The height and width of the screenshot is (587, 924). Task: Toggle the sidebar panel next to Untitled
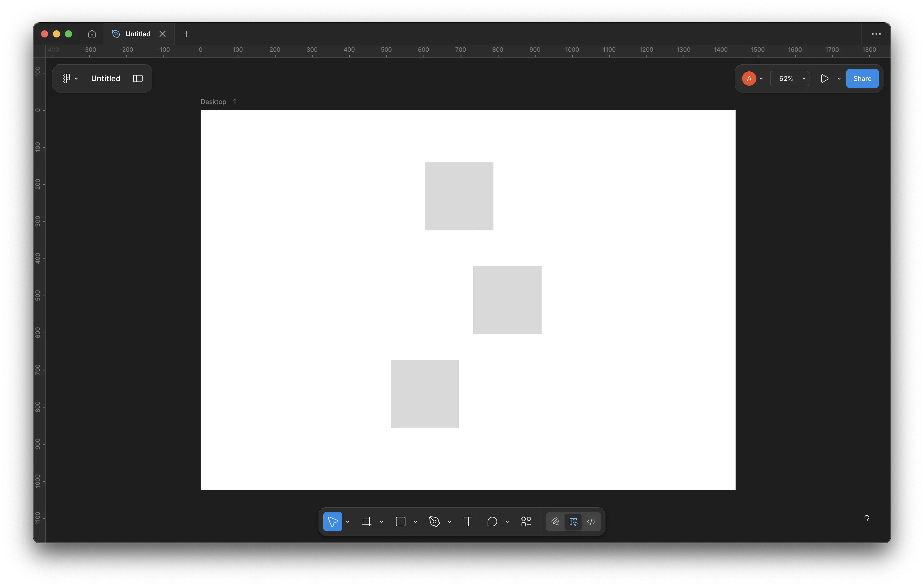coord(138,79)
